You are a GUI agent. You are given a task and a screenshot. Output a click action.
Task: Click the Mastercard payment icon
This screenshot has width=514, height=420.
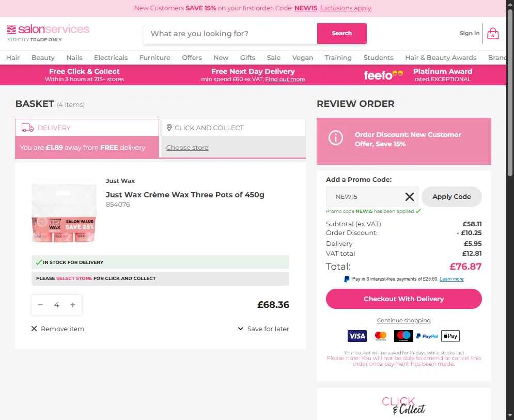coord(380,336)
